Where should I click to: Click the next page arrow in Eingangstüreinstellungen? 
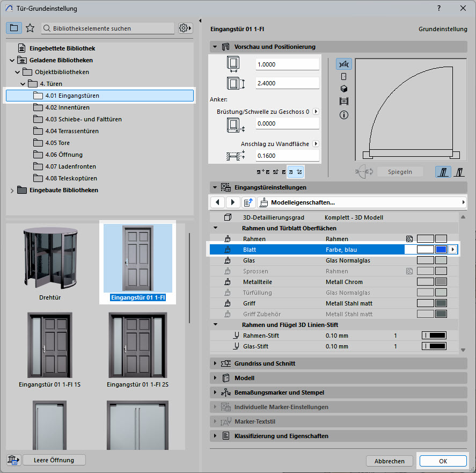point(233,202)
